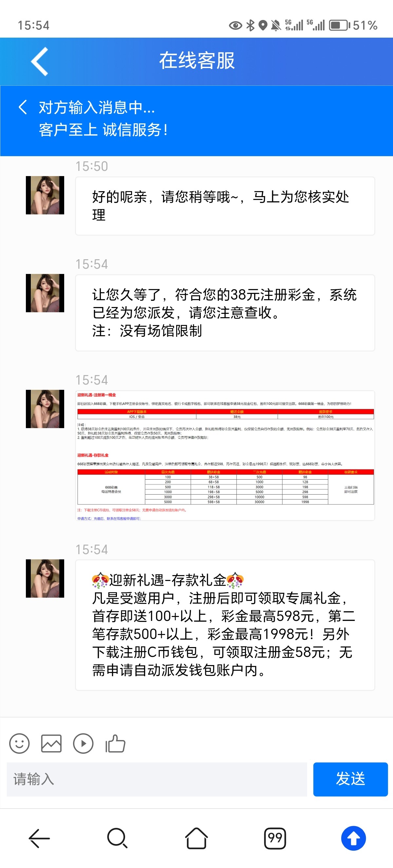Tap the 38元注册彩金 message bubble
Screen dimensions: 393x868
[x=225, y=313]
